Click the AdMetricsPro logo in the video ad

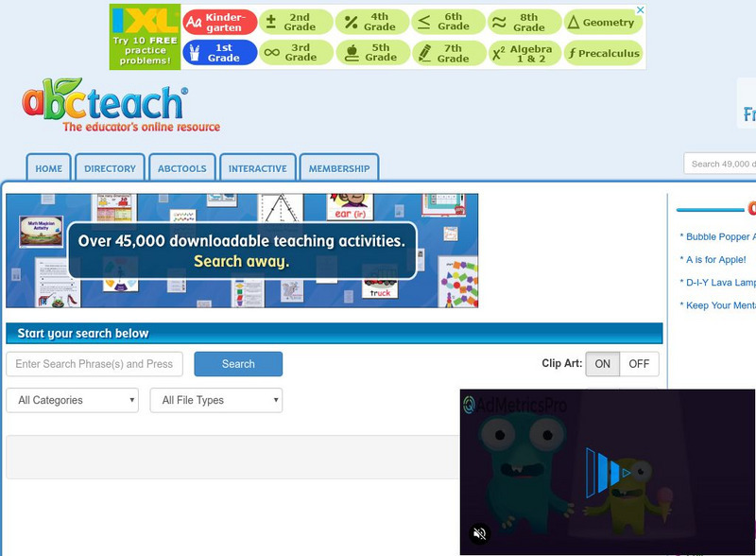pos(514,405)
